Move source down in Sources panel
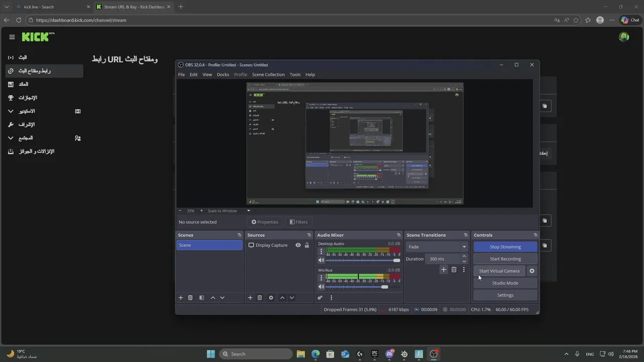Screen dimensions: 644x362 coord(292,298)
